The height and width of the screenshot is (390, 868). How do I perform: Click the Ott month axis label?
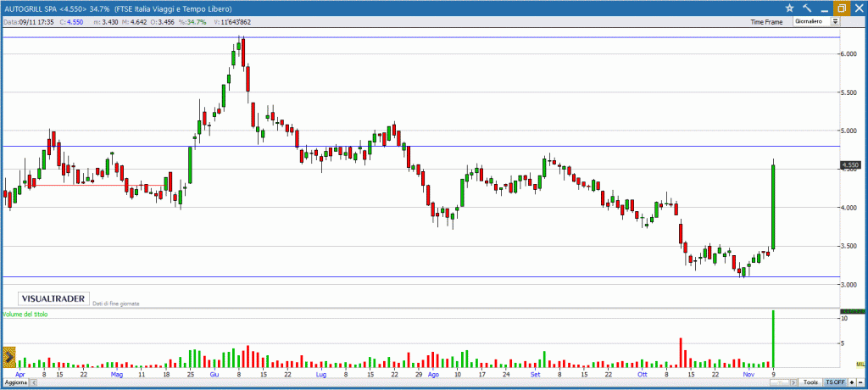pyautogui.click(x=643, y=374)
